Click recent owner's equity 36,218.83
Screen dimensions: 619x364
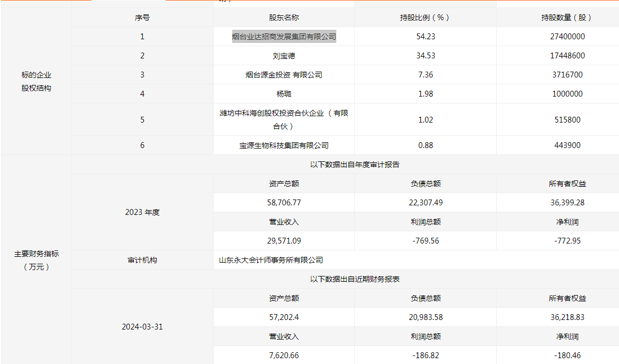(567, 317)
